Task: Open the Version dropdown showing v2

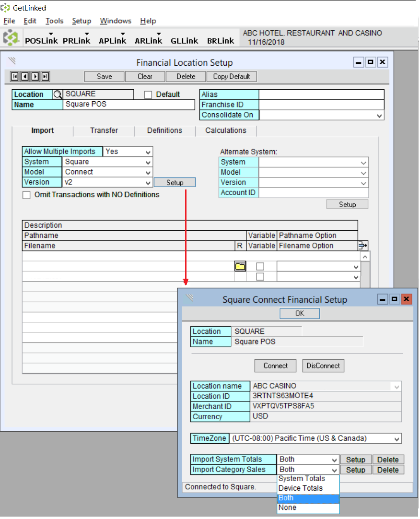Action: pos(148,183)
